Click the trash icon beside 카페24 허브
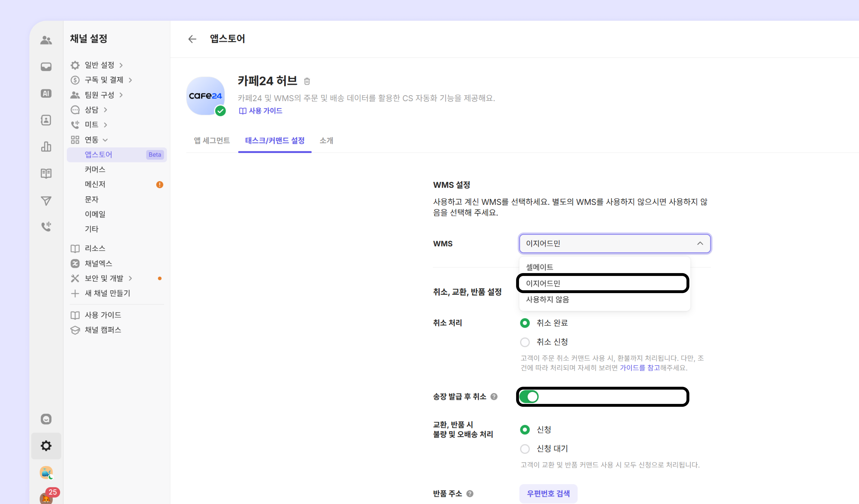The height and width of the screenshot is (504, 859). click(307, 81)
